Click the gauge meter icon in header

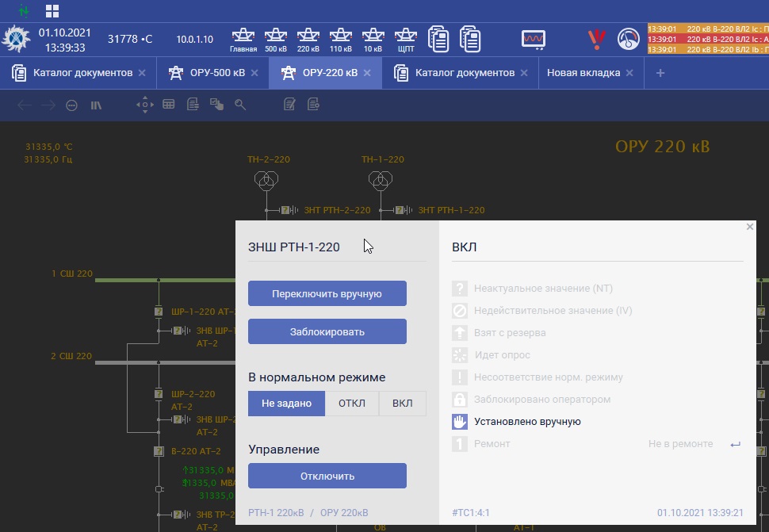click(628, 39)
